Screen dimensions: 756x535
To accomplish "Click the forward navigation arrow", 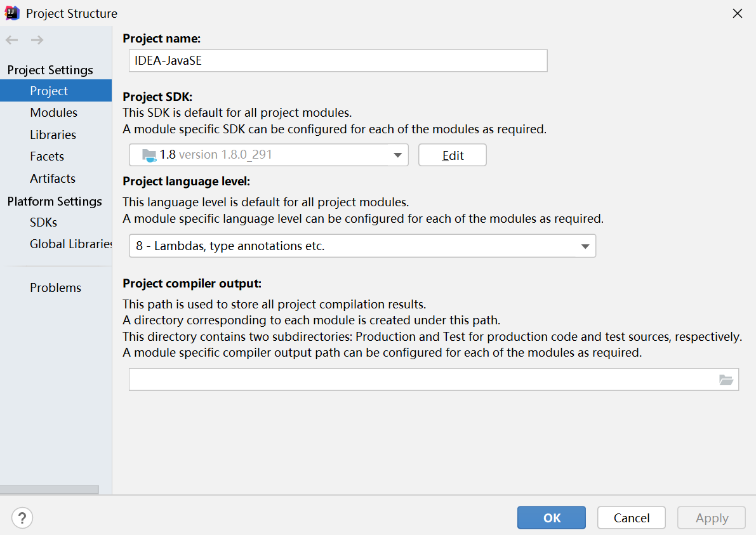I will click(37, 40).
